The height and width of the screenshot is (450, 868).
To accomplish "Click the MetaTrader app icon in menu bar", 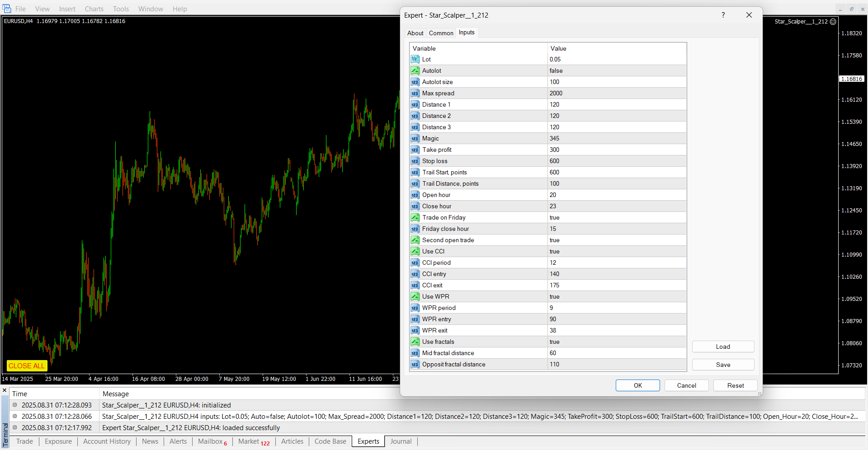I will (7, 9).
